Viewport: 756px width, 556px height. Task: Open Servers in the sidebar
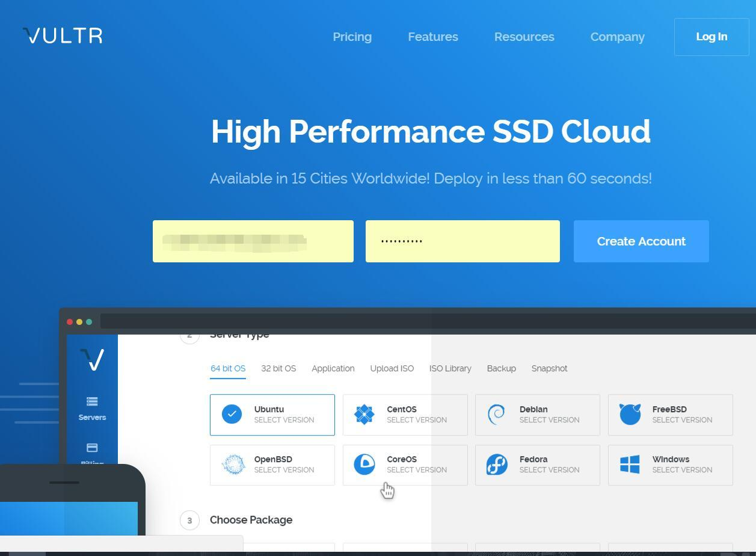click(x=92, y=409)
